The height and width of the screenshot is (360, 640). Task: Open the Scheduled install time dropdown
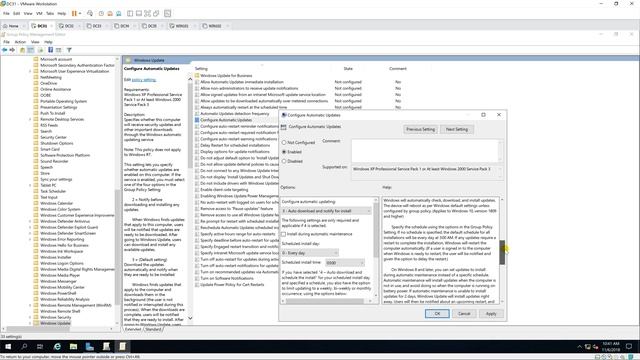click(345, 263)
